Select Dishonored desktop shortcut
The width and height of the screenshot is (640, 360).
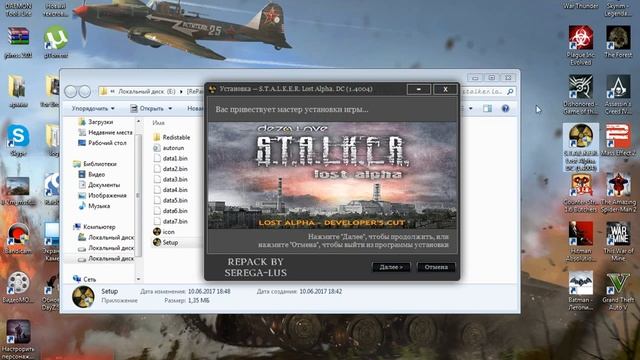coord(580,95)
